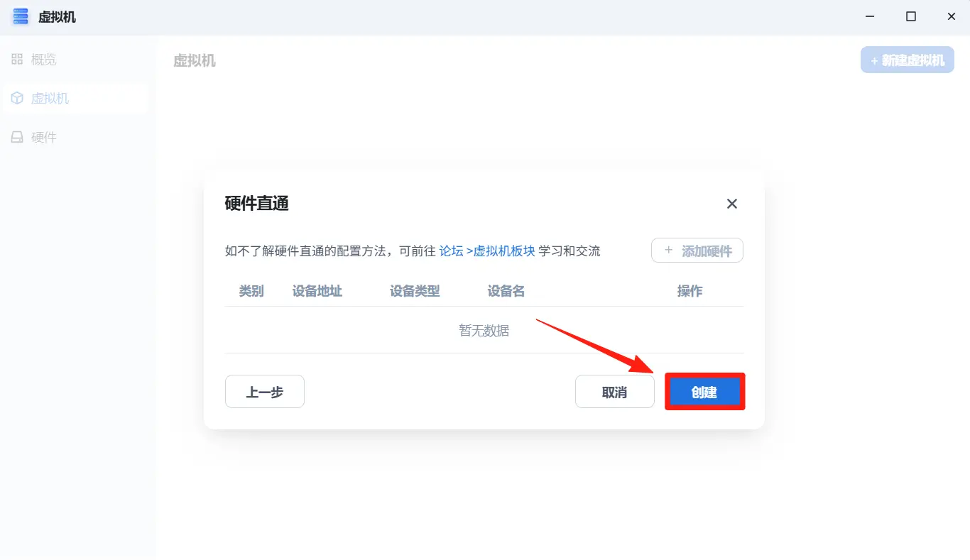Image resolution: width=970 pixels, height=560 pixels.
Task: Cancel the dialog using 取消
Action: [614, 392]
